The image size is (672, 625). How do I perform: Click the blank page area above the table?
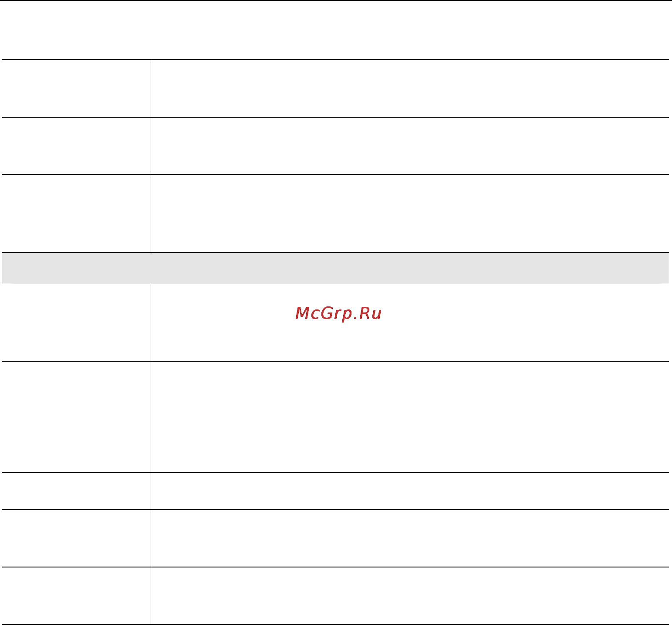point(335,30)
